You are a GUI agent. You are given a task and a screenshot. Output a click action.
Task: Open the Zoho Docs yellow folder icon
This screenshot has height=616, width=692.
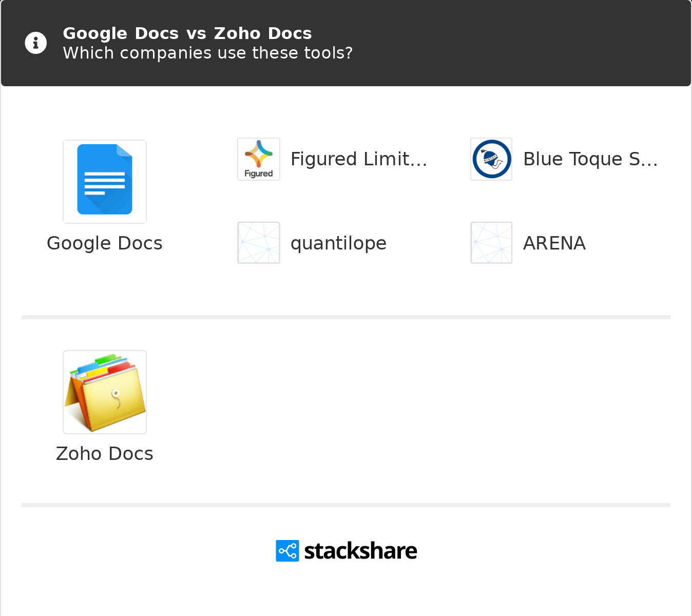tap(105, 392)
